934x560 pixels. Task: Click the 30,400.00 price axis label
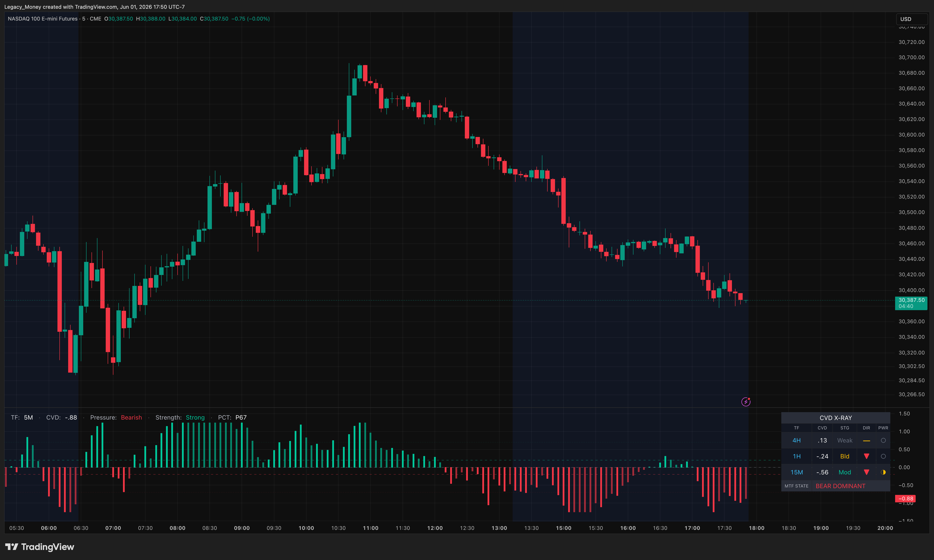(x=911, y=290)
